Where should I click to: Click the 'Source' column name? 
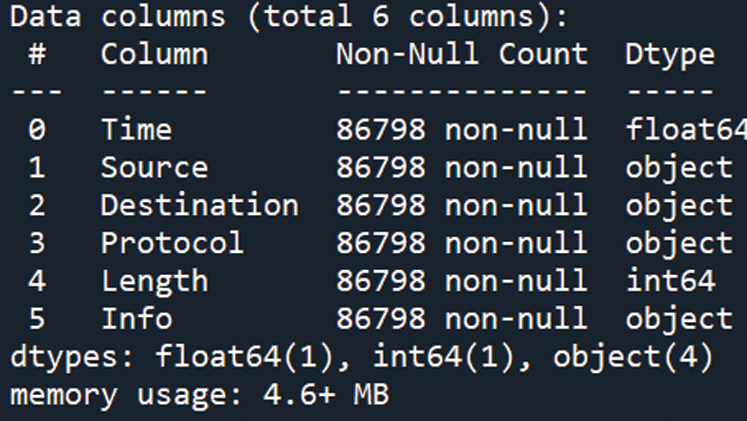pyautogui.click(x=154, y=167)
